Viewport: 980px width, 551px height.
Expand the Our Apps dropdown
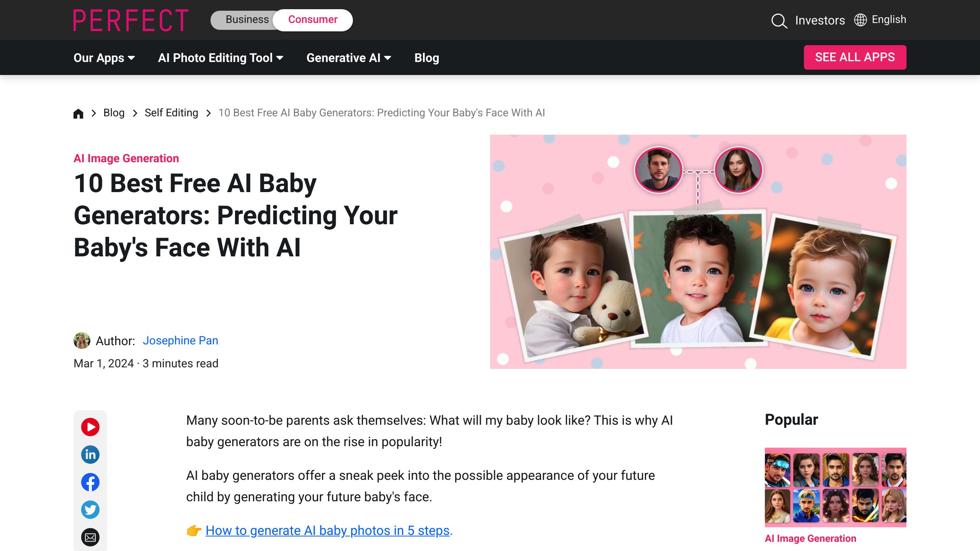point(104,58)
